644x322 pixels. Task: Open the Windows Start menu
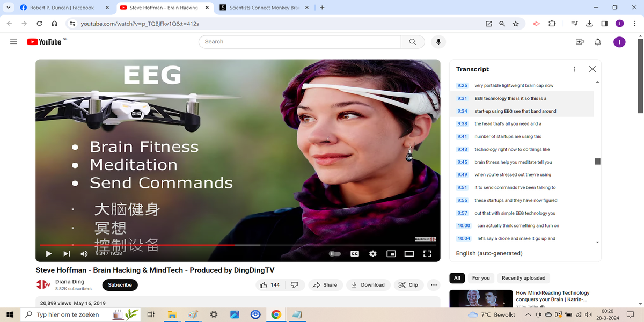[10, 314]
